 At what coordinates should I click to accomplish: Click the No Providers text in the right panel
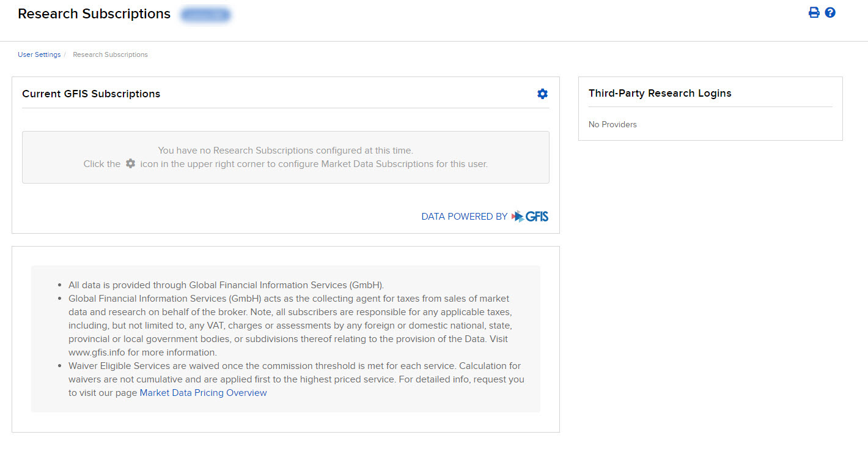point(612,124)
